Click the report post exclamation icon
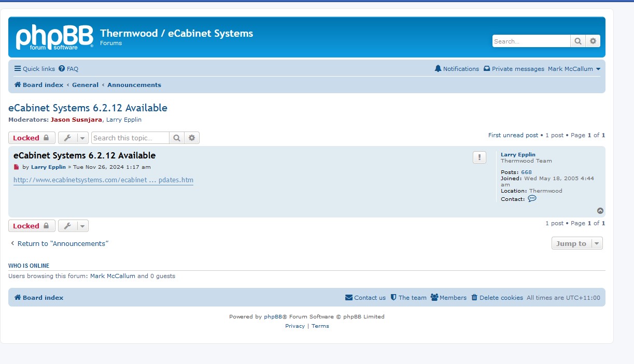 480,157
